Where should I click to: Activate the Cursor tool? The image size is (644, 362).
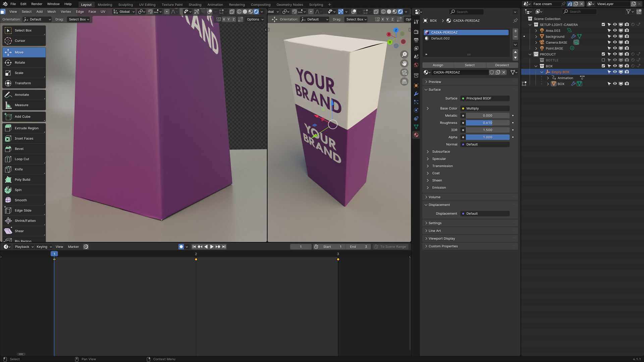(x=24, y=41)
